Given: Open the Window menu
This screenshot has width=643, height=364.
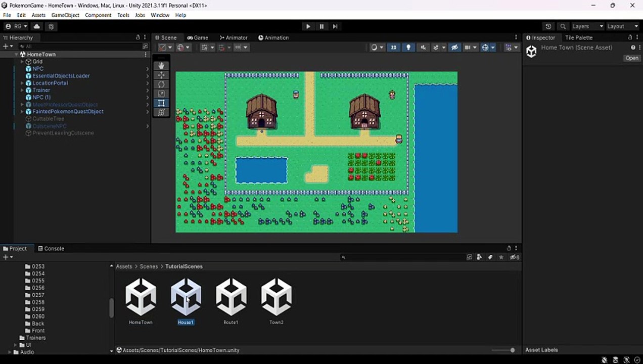Looking at the screenshot, I should coord(160,15).
